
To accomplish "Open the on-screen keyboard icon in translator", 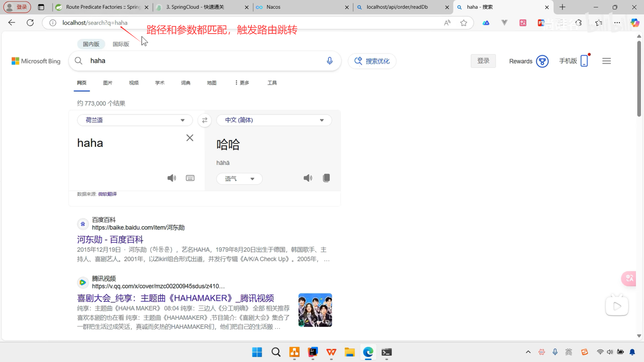I will pos(190,178).
